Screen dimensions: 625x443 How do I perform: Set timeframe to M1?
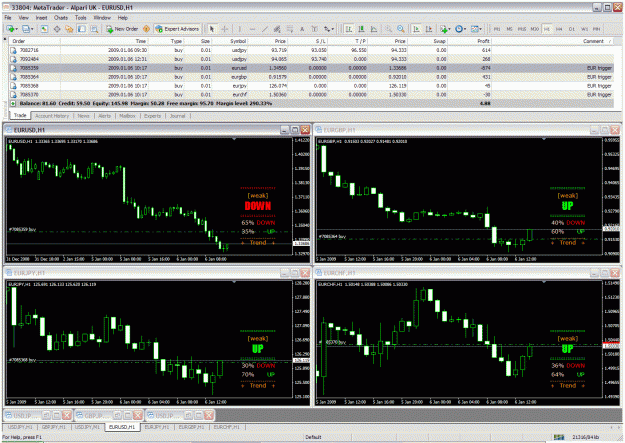click(497, 29)
